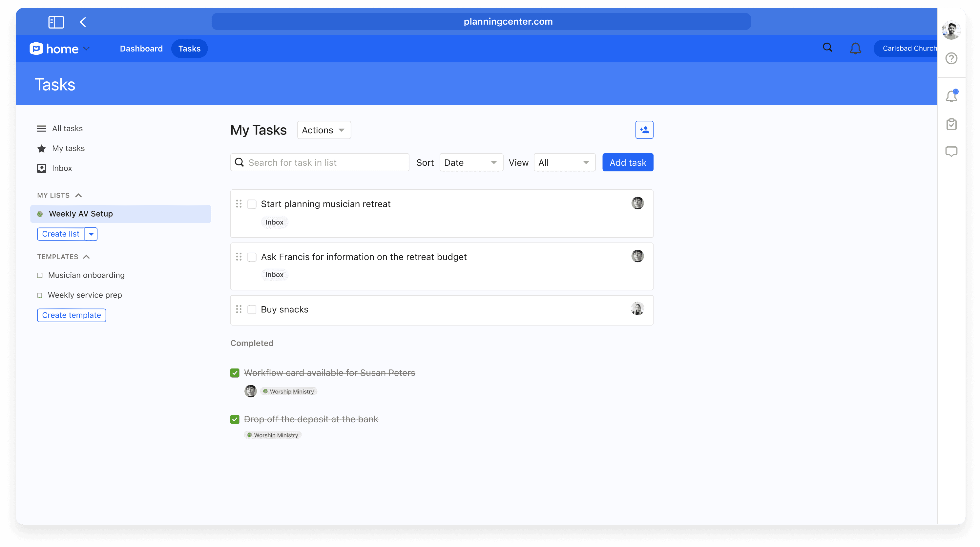
Task: Click the Add task button
Action: click(628, 162)
